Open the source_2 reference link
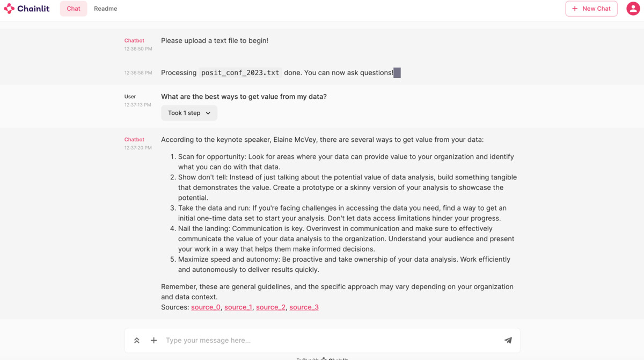The image size is (644, 360). pos(271,307)
